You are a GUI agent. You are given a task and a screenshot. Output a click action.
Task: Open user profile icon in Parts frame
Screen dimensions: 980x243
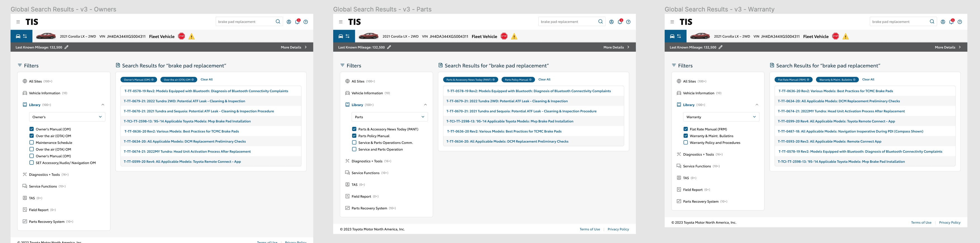pos(611,22)
